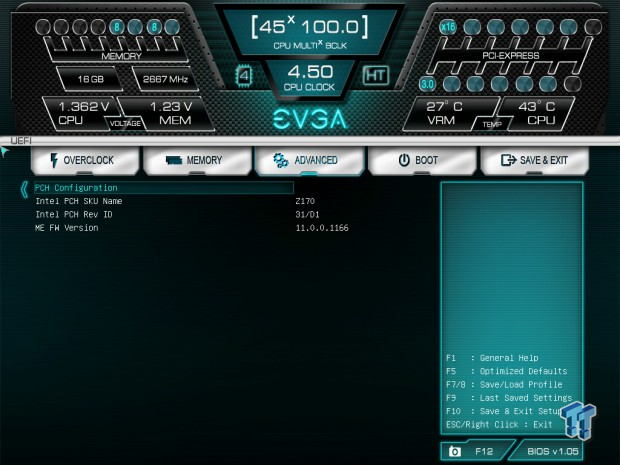Switch to the Memory tab
The height and width of the screenshot is (465, 620).
click(197, 160)
